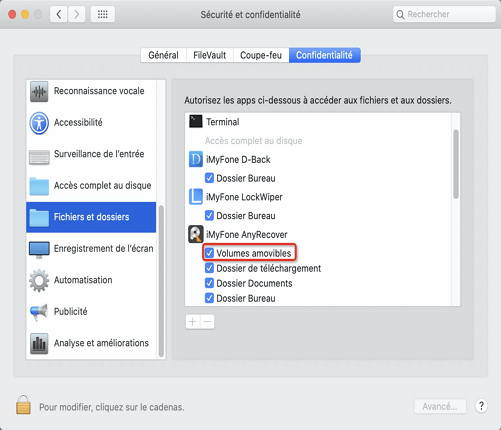Select the Publicité megaphone icon

pos(39,312)
